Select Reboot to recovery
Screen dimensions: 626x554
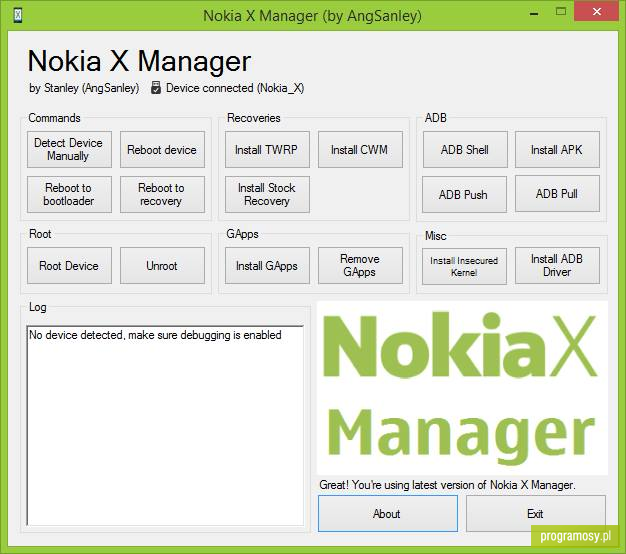162,194
